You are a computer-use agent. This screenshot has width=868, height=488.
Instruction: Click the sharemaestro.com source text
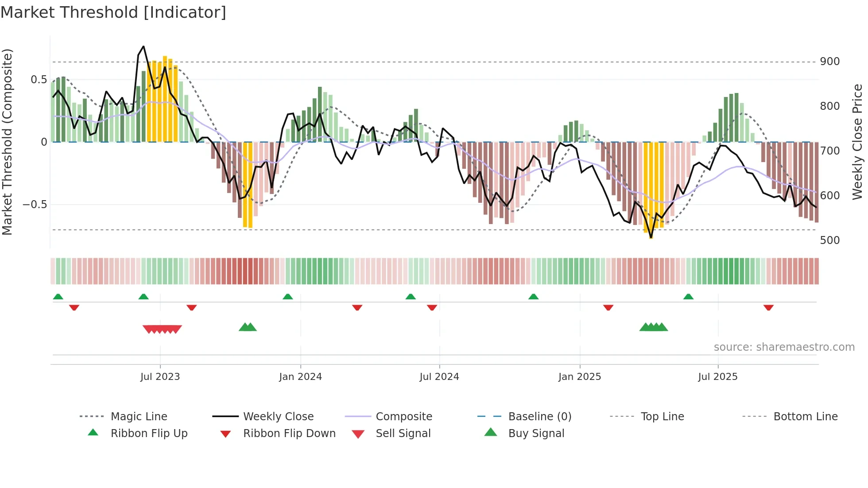[784, 347]
